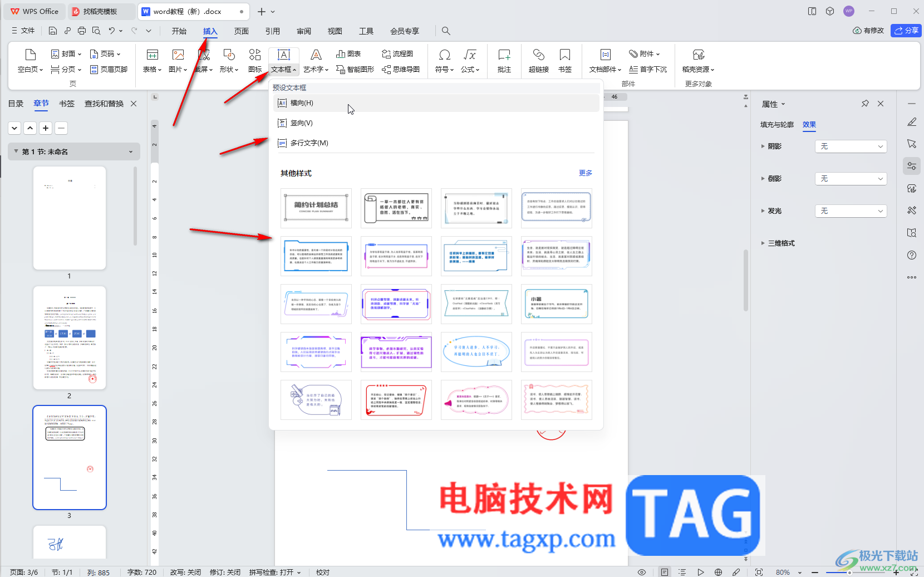Toggle eye protection mode icon in status bar
The height and width of the screenshot is (577, 924).
pyautogui.click(x=642, y=573)
